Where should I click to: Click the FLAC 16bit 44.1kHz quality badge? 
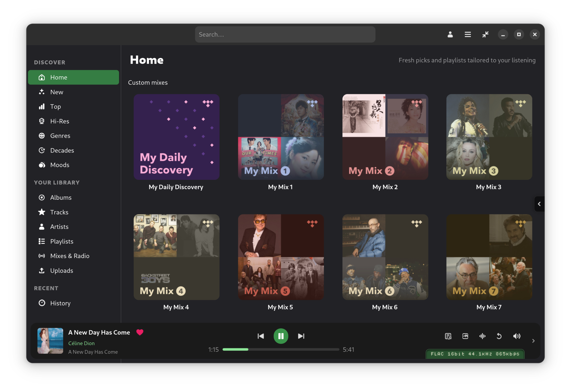pyautogui.click(x=475, y=354)
